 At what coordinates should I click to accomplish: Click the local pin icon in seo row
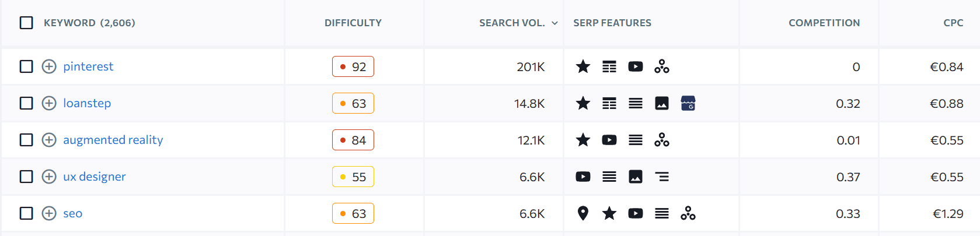tap(583, 213)
